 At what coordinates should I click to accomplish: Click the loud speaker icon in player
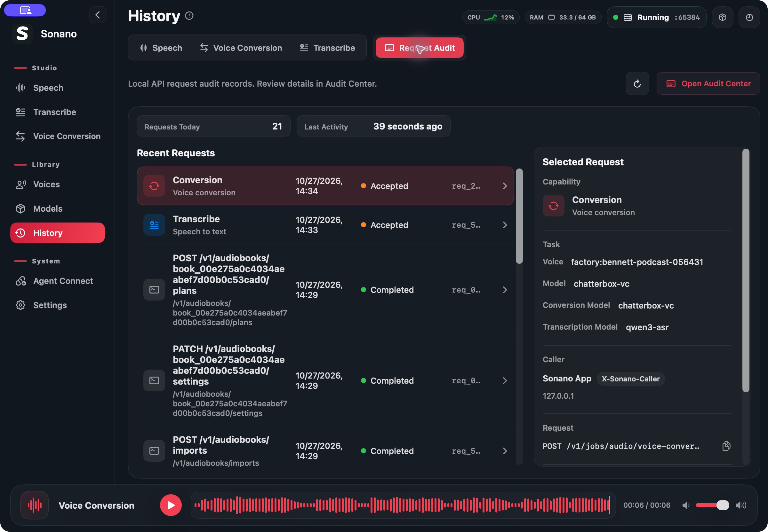pyautogui.click(x=741, y=505)
